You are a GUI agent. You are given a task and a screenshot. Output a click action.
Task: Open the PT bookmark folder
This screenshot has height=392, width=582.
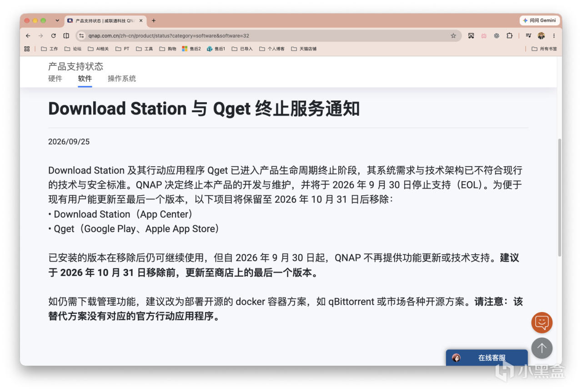[122, 49]
